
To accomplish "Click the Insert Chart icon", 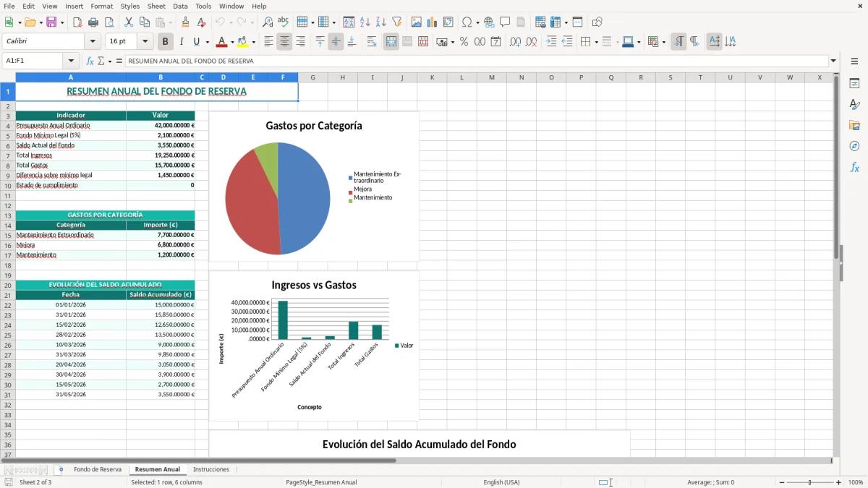I will [x=433, y=22].
